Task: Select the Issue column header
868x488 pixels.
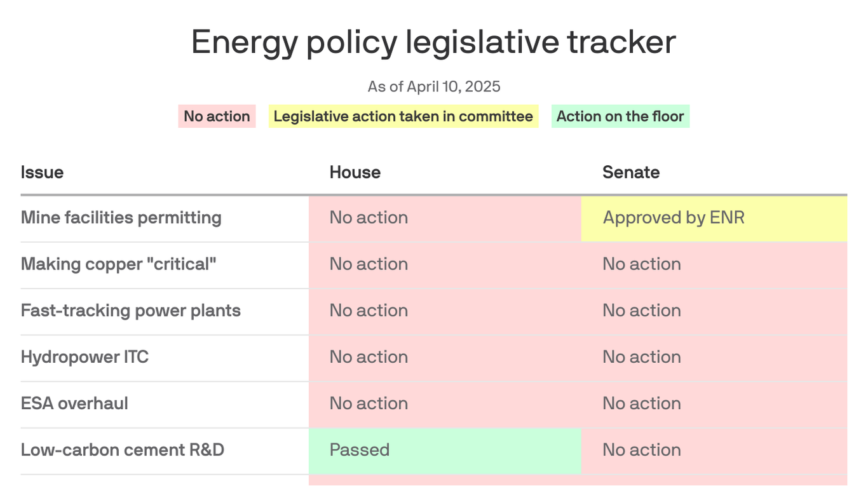Action: pyautogui.click(x=42, y=172)
